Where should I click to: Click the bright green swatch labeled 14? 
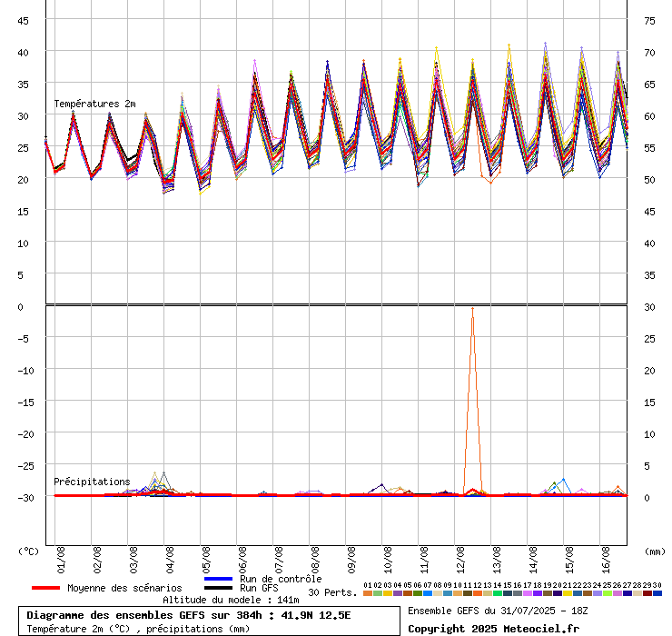497,593
